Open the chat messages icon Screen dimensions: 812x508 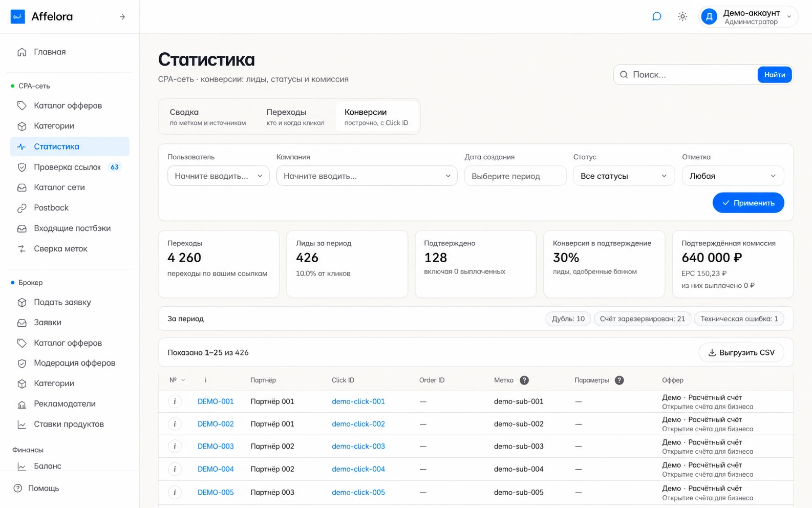[656, 16]
